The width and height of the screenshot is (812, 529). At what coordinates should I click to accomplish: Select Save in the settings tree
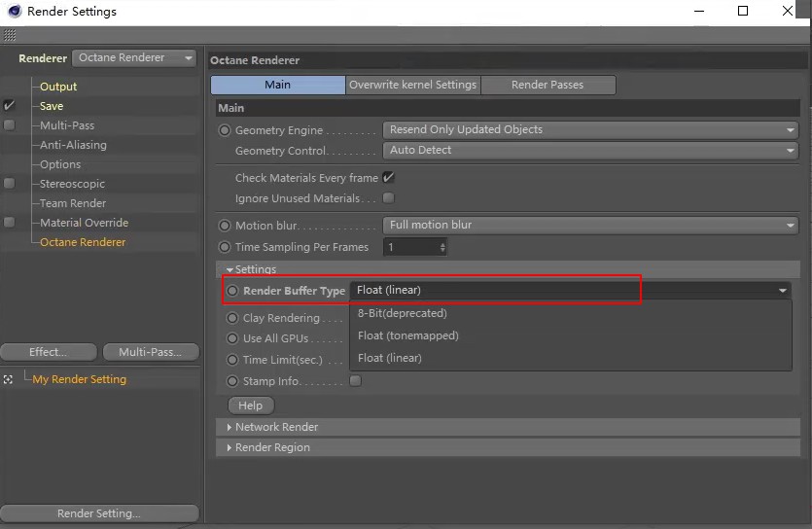(x=52, y=106)
